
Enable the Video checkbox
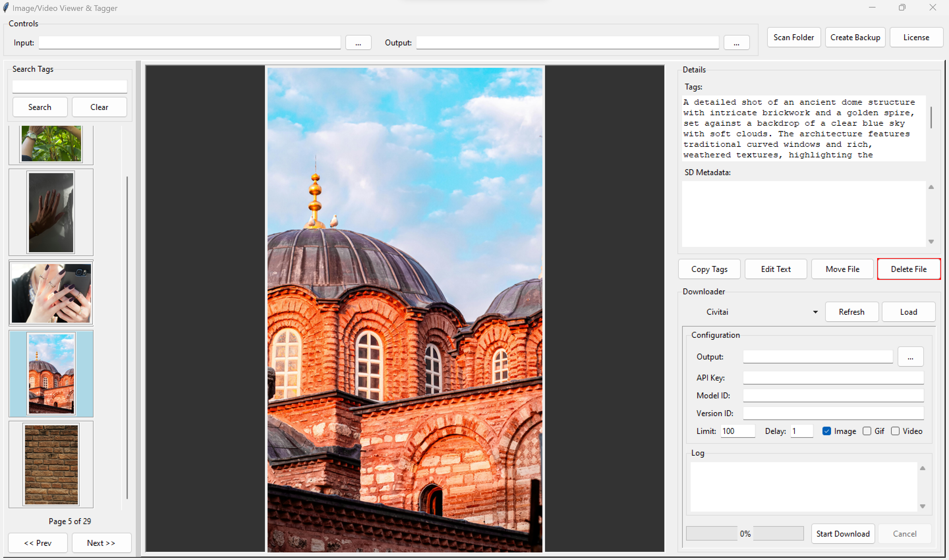click(895, 431)
